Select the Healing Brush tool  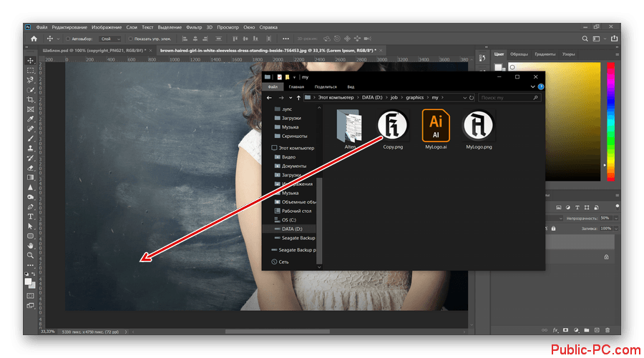pos(30,129)
